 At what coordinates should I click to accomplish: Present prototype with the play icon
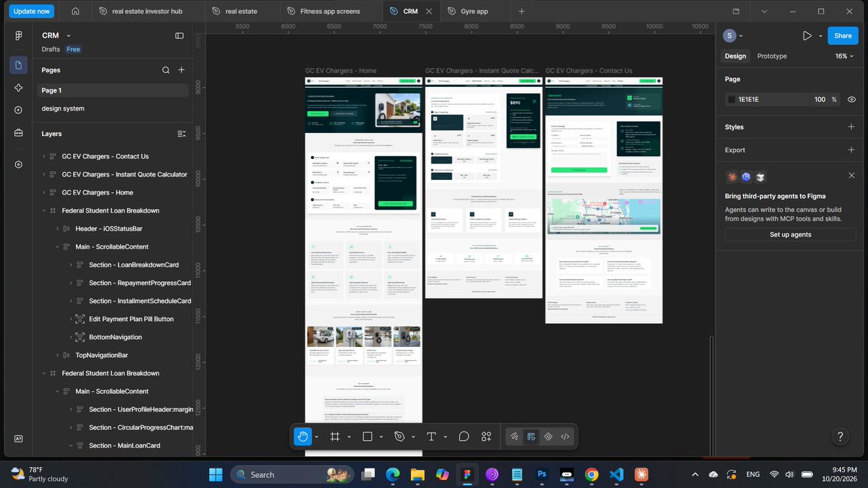(x=807, y=35)
